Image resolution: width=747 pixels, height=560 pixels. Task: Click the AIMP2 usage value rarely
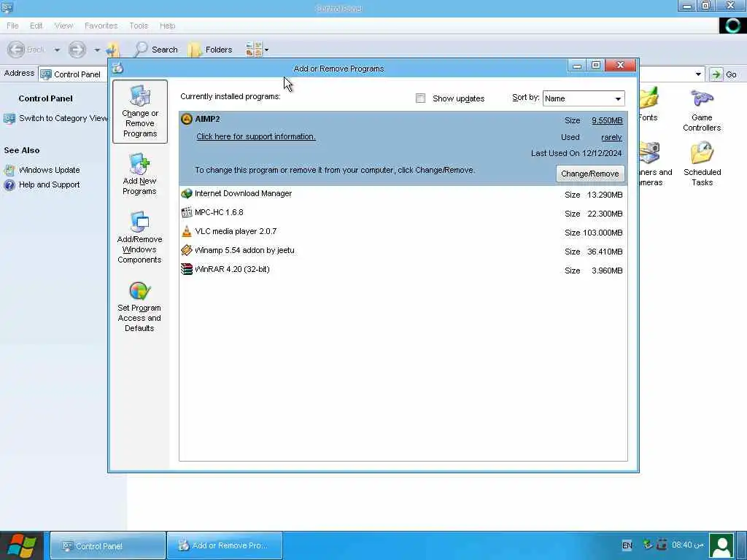tap(611, 137)
